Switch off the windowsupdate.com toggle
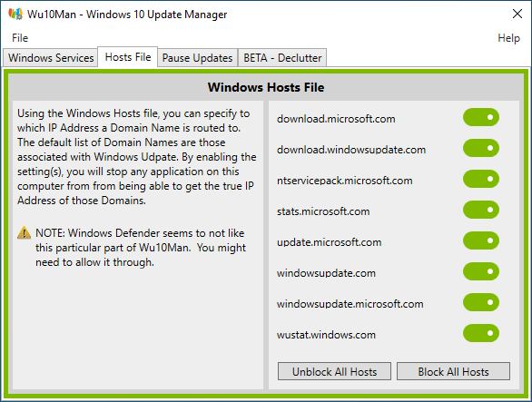This screenshot has height=402, width=532. point(481,271)
